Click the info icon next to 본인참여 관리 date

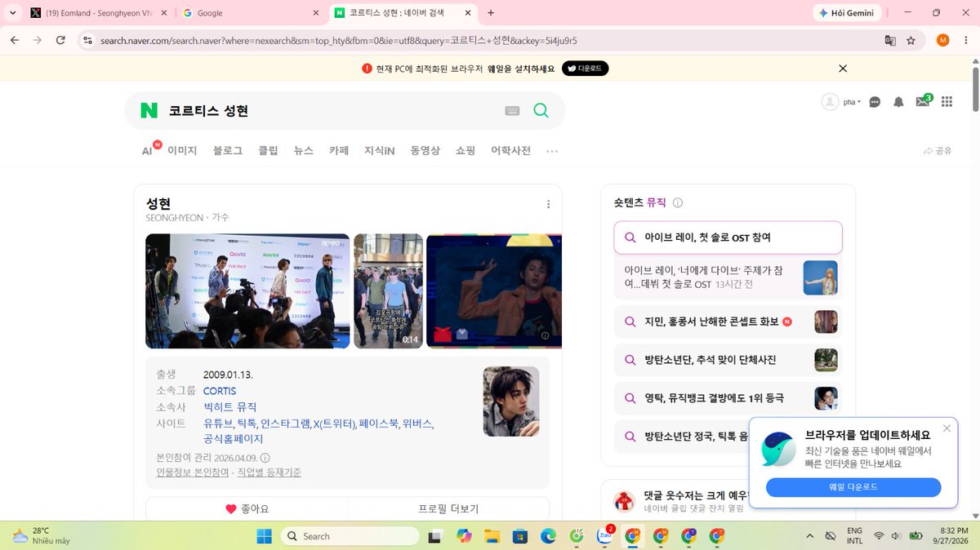(x=265, y=458)
